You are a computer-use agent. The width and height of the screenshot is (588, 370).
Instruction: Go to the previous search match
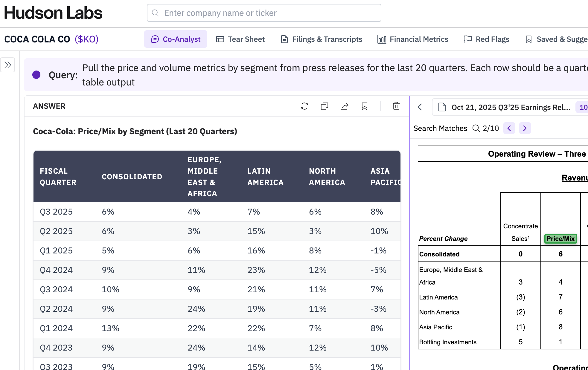click(x=509, y=128)
